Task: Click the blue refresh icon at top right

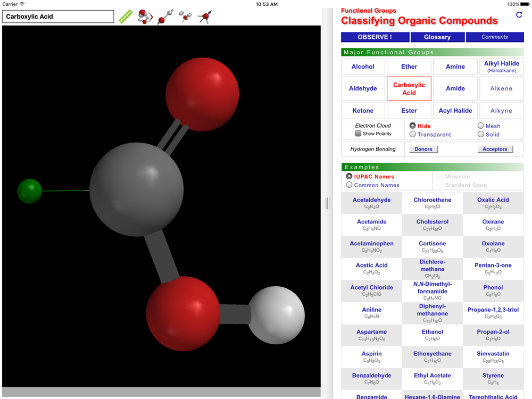Action: (519, 15)
